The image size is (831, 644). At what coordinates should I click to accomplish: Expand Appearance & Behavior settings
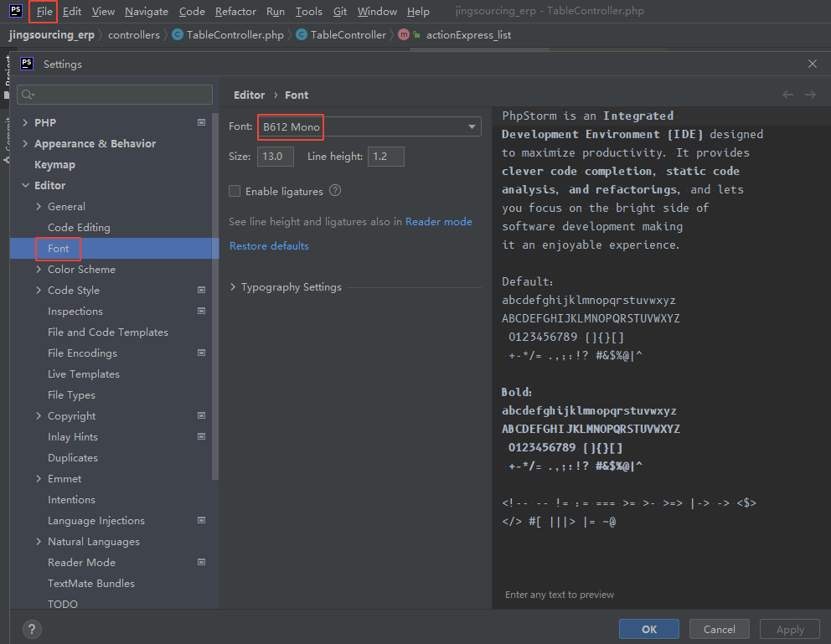pyautogui.click(x=25, y=143)
